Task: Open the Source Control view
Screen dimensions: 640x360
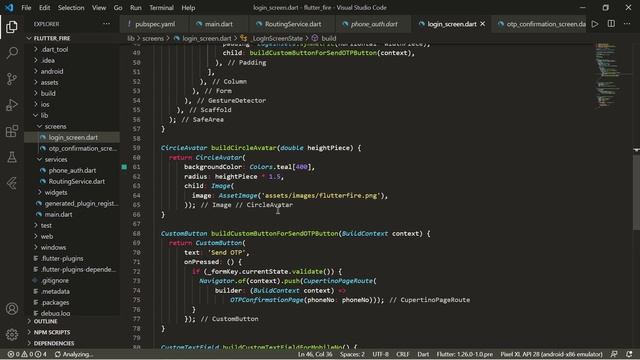Action: point(12,79)
